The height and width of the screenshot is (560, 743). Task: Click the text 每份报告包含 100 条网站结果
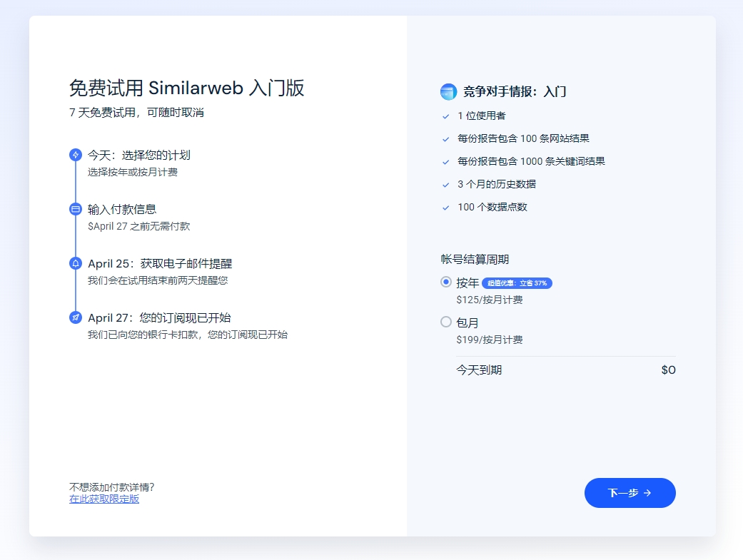coord(524,138)
